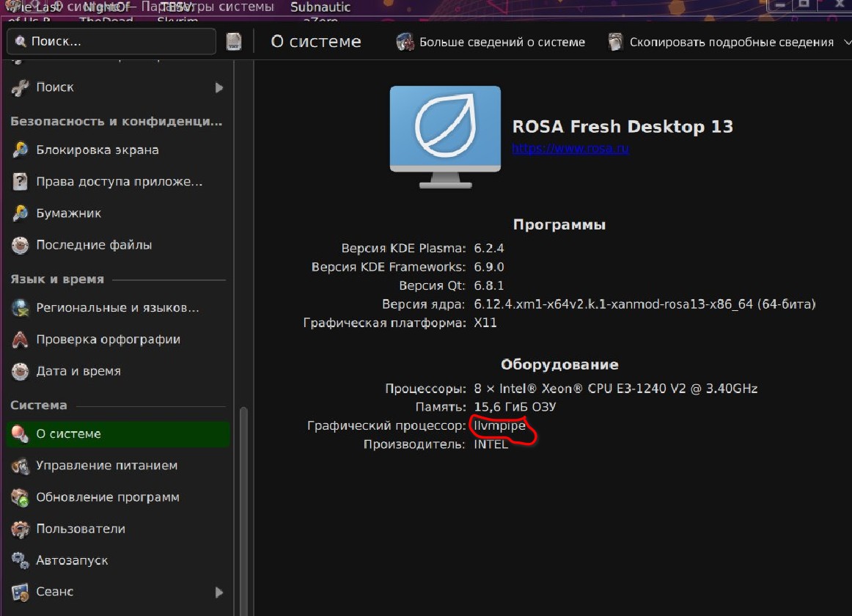Click the Автозапуск gears icon
The image size is (852, 616).
coord(20,560)
